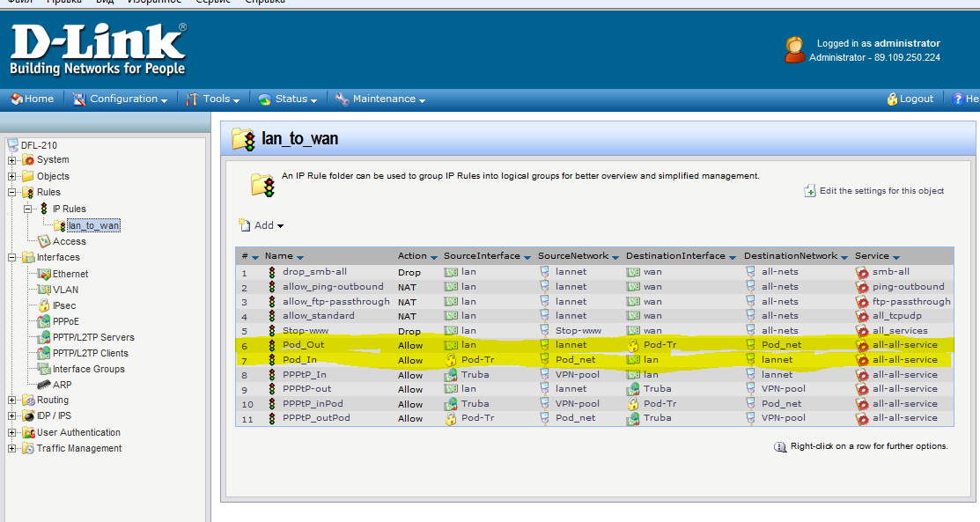Open the Stop-www rule

[x=306, y=330]
